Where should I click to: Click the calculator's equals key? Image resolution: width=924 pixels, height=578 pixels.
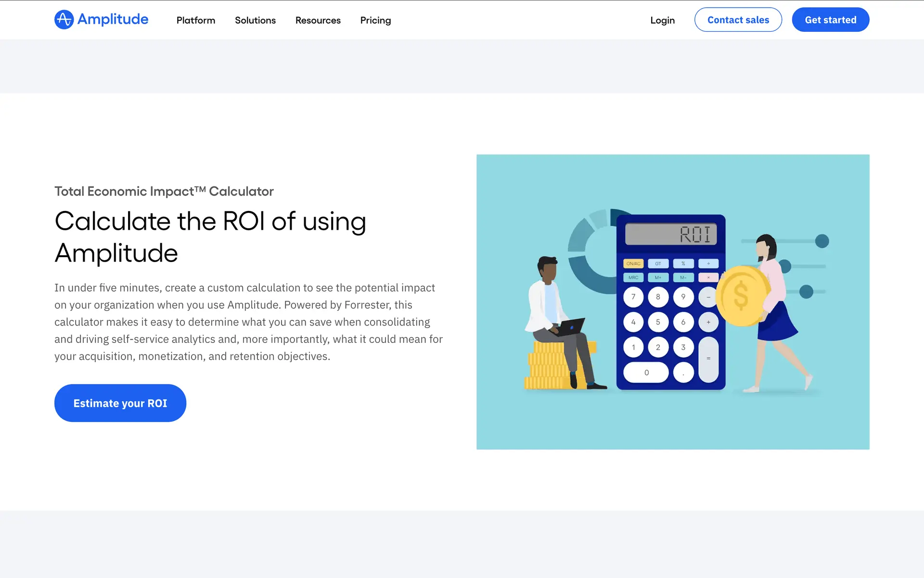pyautogui.click(x=708, y=359)
